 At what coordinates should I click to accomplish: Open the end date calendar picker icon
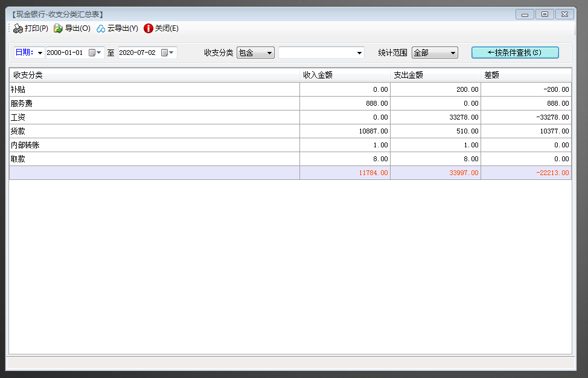click(x=165, y=53)
